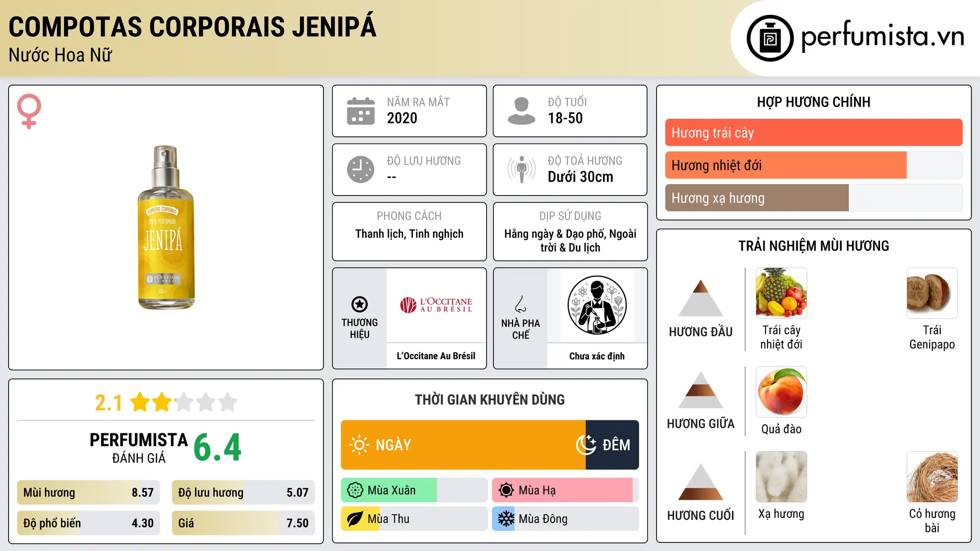Image resolution: width=980 pixels, height=551 pixels.
Task: Click the Perfumista đánh giá label
Action: click(139, 448)
